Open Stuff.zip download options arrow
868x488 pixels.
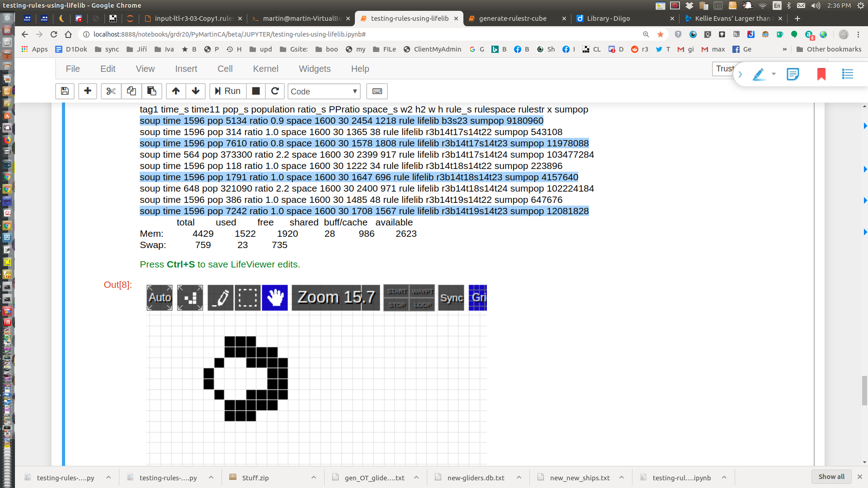(314, 478)
